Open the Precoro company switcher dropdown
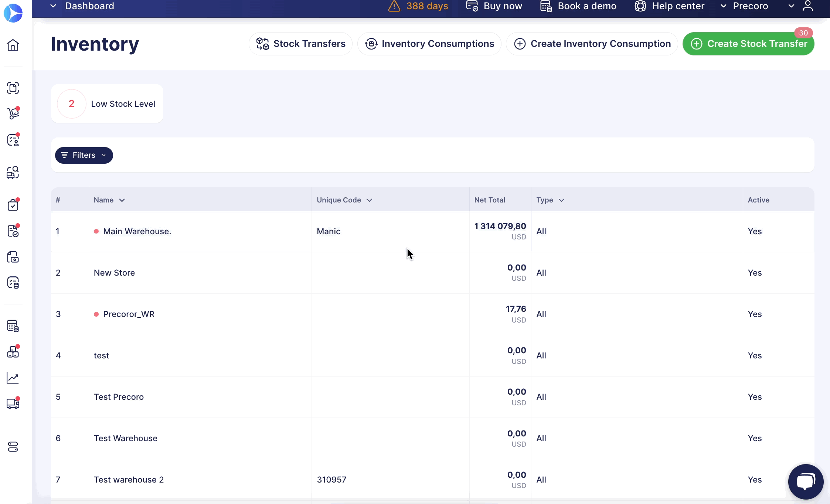The height and width of the screenshot is (504, 830). 745,6
